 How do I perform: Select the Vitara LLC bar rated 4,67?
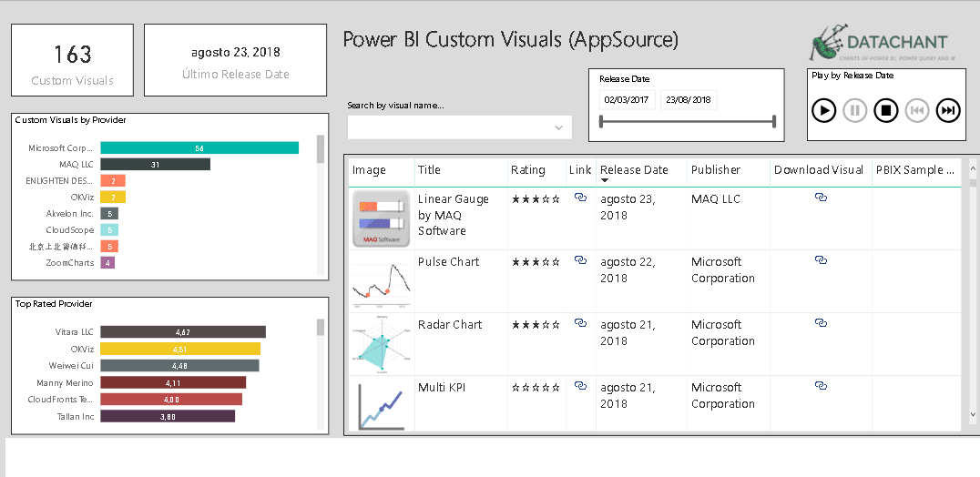[183, 332]
